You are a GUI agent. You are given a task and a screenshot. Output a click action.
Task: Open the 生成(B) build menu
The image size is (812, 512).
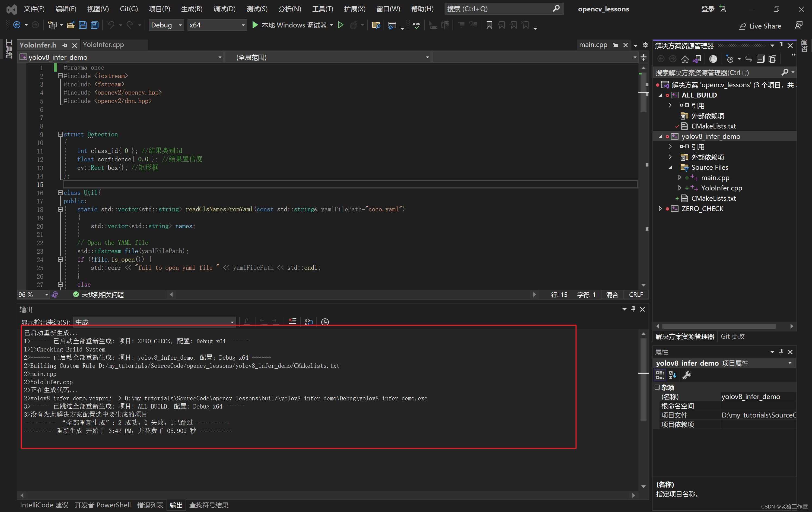click(192, 9)
